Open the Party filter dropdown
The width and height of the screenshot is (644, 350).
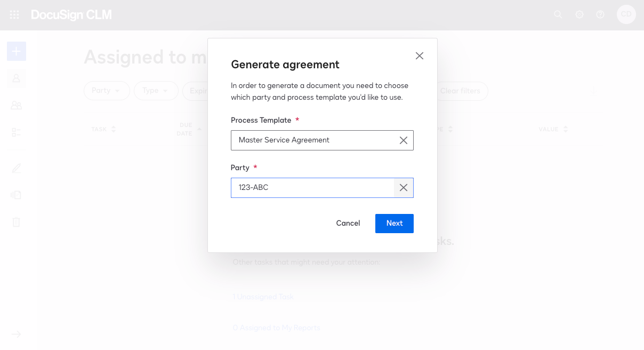click(x=106, y=91)
